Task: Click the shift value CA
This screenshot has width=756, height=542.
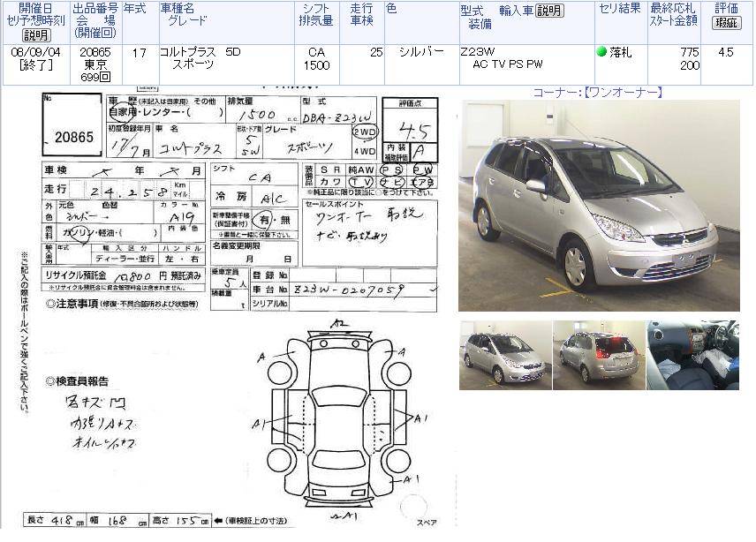Action: pyautogui.click(x=316, y=52)
